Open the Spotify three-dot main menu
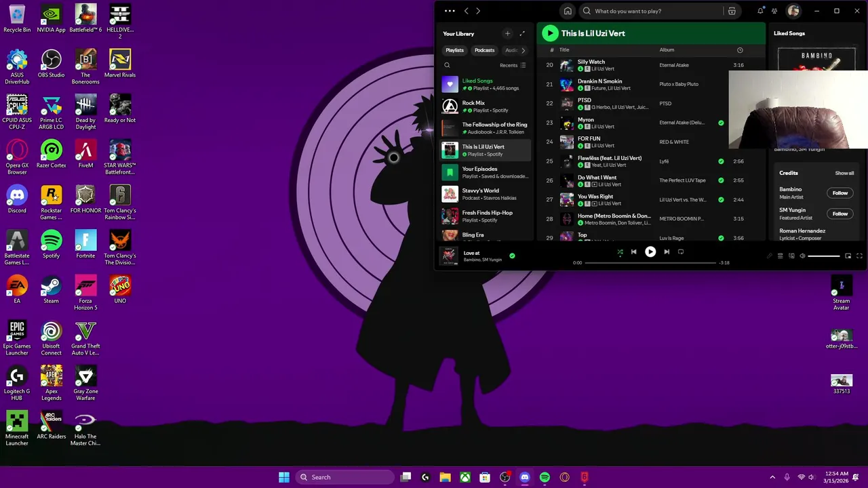The width and height of the screenshot is (868, 488). click(x=450, y=11)
